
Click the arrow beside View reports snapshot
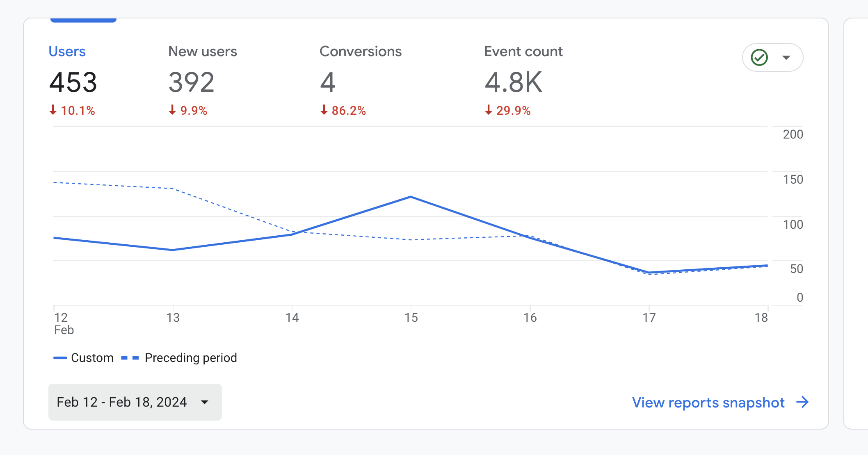[802, 403]
